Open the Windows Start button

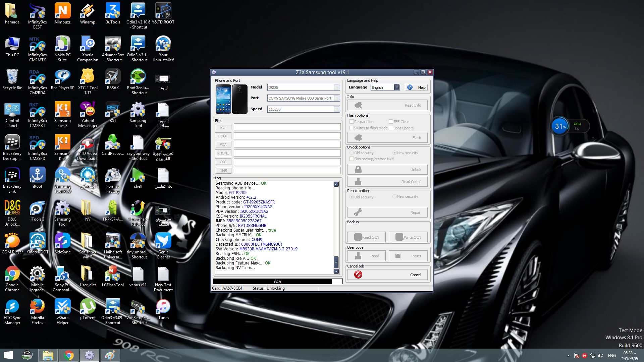8,355
